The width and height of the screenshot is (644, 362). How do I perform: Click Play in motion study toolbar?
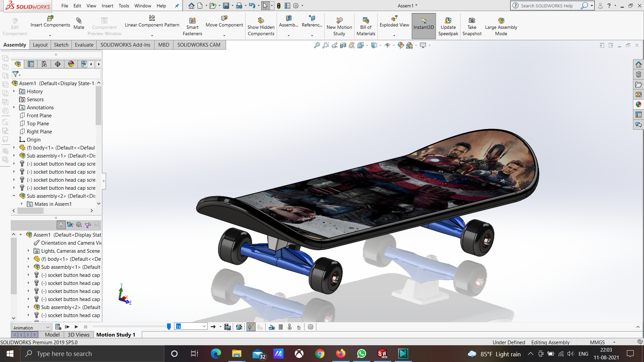pyautogui.click(x=76, y=327)
